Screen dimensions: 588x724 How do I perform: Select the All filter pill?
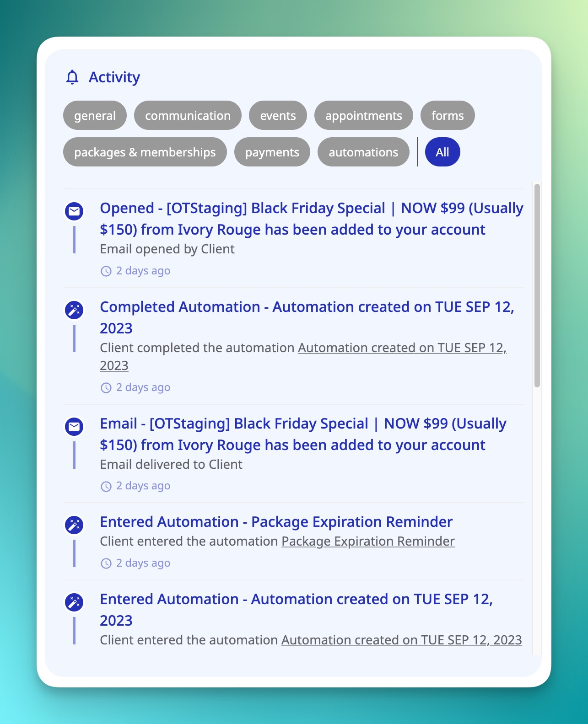[x=442, y=152]
